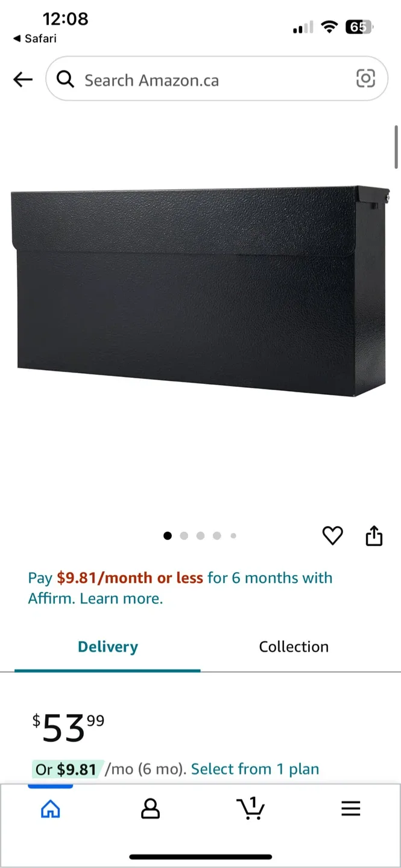Tap the black mailbox product image
This screenshot has width=401, height=868.
(200, 291)
